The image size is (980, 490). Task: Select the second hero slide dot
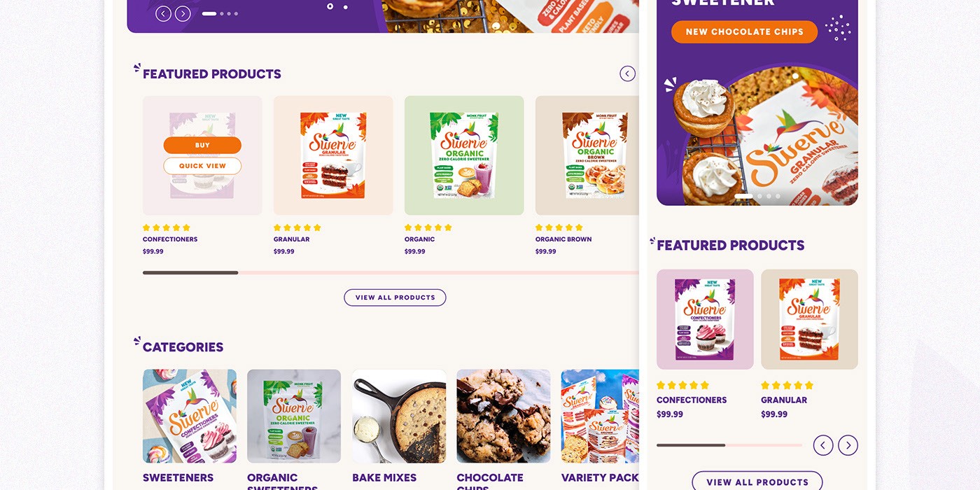(x=222, y=13)
